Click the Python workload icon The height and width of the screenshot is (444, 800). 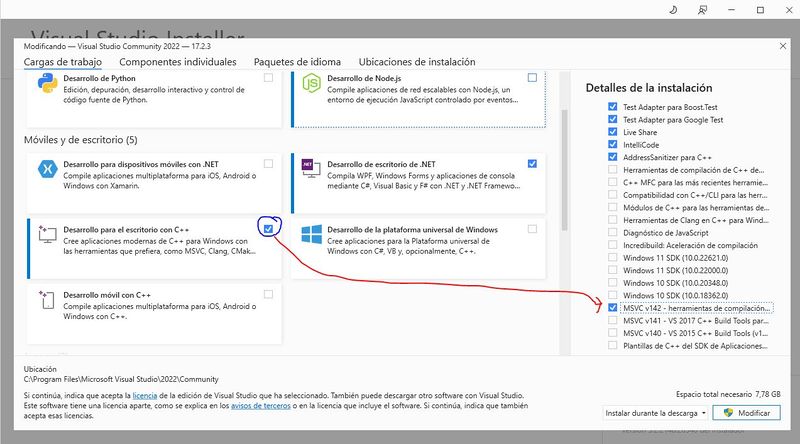click(x=47, y=83)
